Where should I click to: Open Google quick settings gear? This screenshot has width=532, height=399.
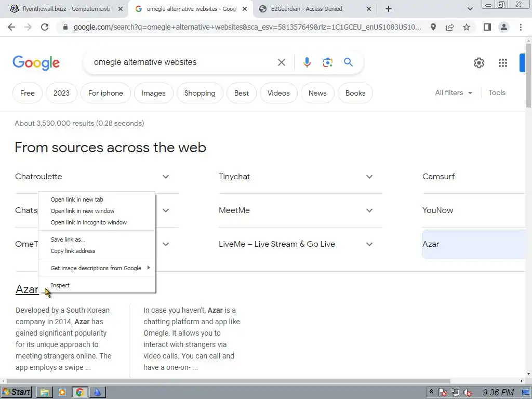pos(478,63)
